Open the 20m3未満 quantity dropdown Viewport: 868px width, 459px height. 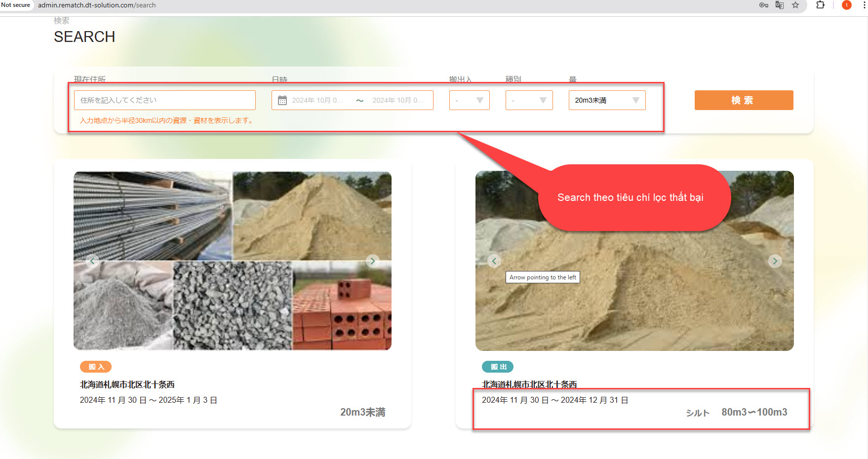tap(607, 100)
